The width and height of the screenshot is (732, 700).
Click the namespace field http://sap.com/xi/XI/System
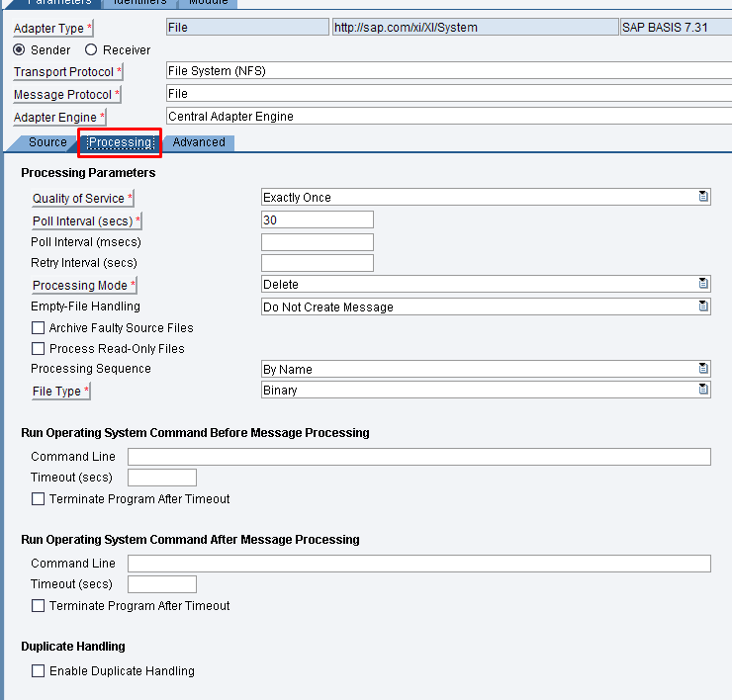[x=475, y=27]
